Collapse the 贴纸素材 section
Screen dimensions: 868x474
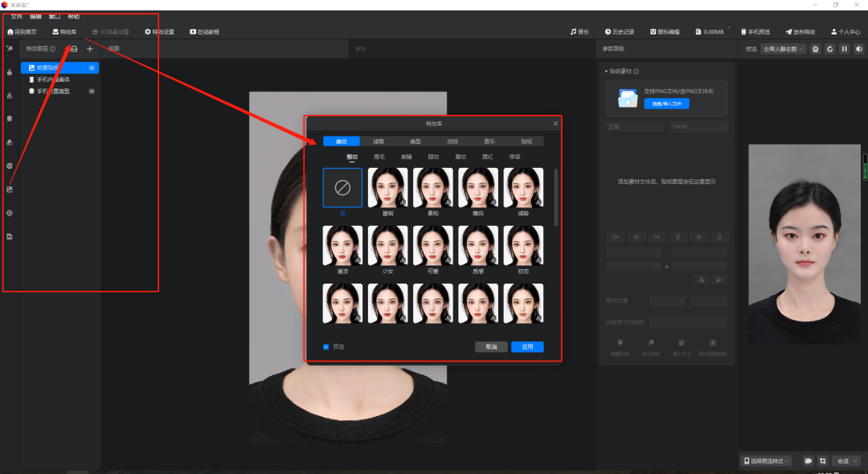pos(607,72)
